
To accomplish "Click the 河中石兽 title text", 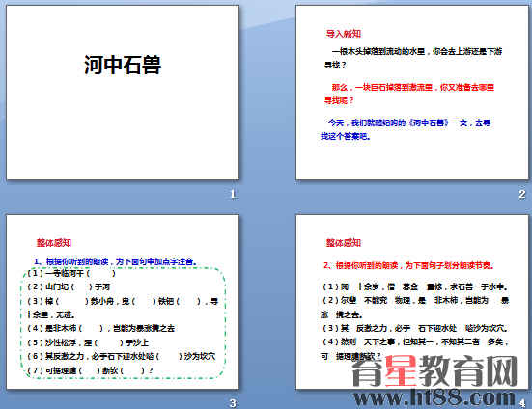I will coord(123,65).
